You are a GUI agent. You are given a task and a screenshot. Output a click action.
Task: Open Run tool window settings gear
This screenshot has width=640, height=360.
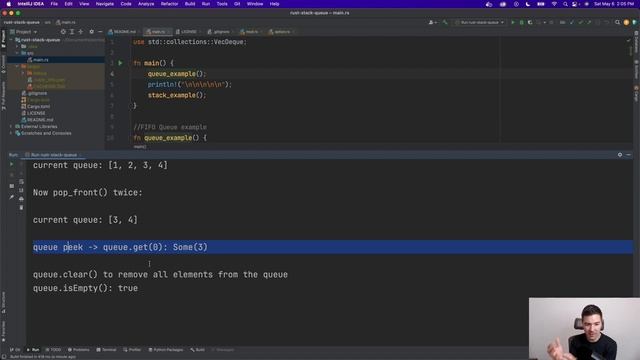(620, 155)
